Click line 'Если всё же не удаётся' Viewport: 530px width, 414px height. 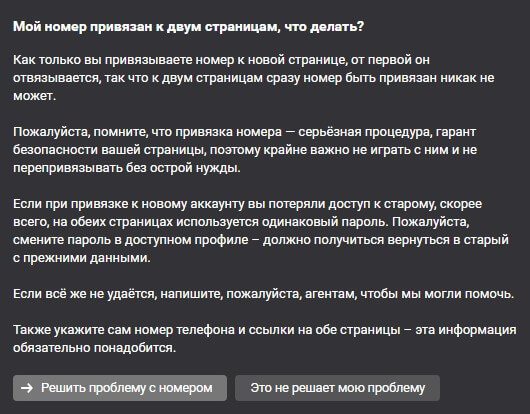pos(263,294)
